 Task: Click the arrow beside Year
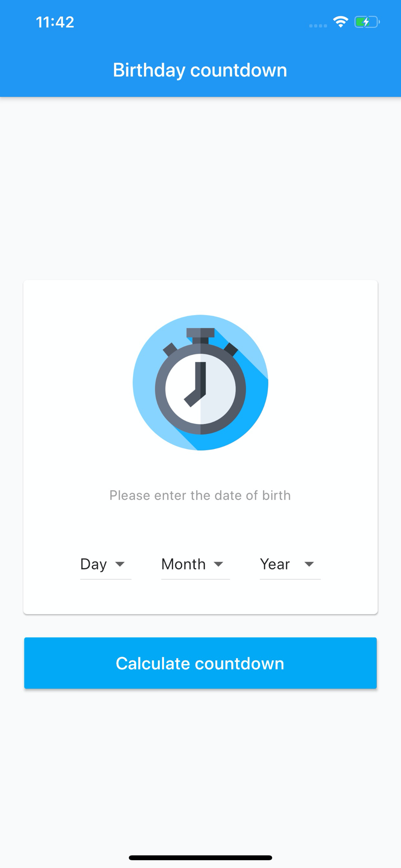309,564
